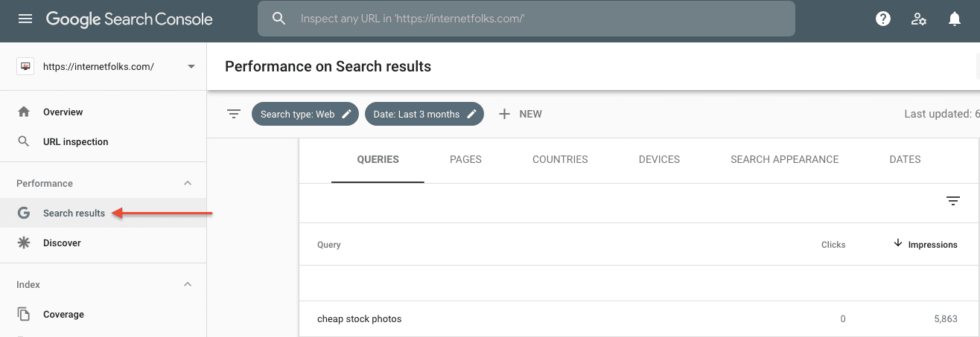This screenshot has width=980, height=337.
Task: Open user settings icon
Action: pyautogui.click(x=919, y=19)
